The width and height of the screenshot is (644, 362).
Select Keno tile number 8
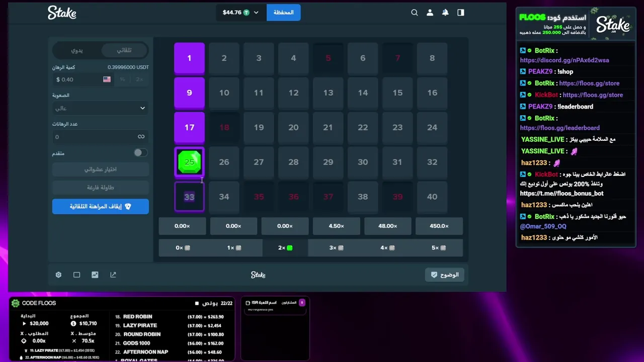tap(432, 58)
